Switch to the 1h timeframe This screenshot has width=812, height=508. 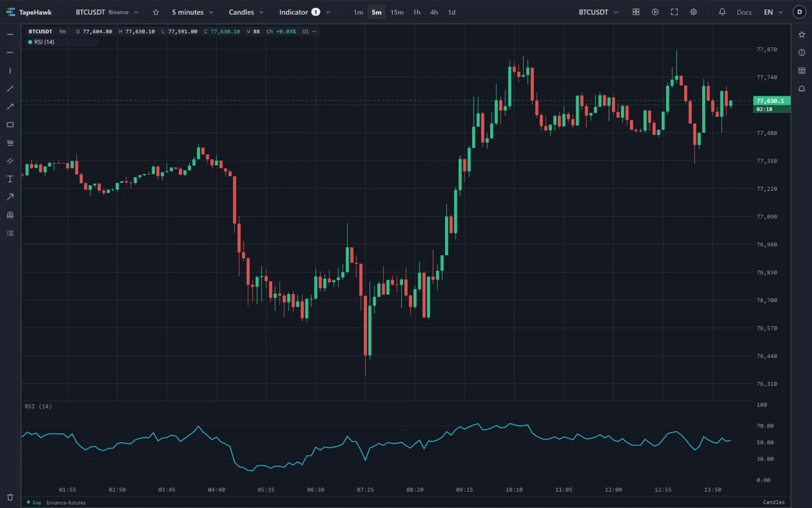[417, 12]
